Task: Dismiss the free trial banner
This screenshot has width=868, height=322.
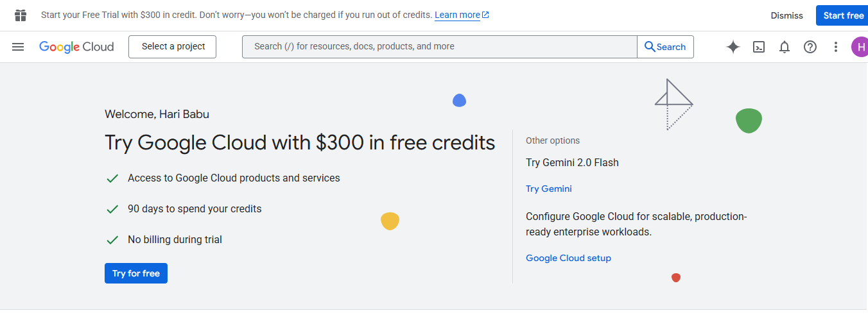Action: 786,15
